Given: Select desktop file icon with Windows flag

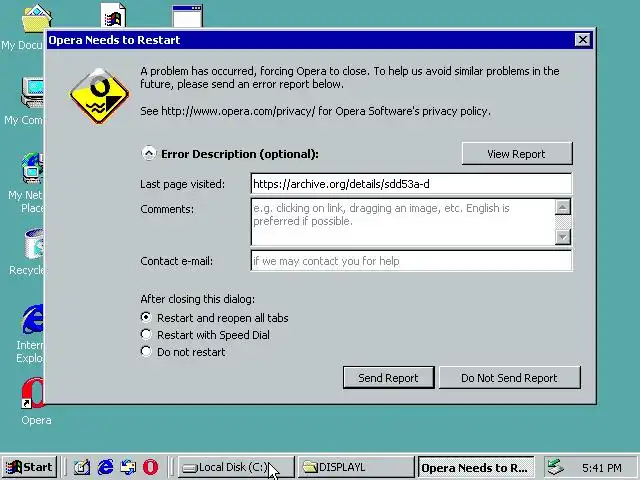Looking at the screenshot, I should (x=113, y=16).
